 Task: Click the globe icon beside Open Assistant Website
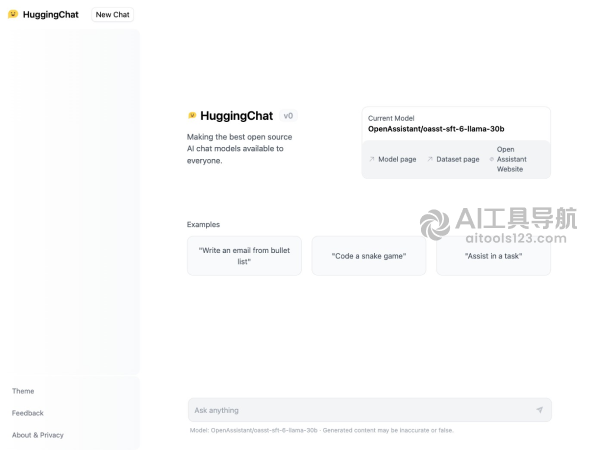click(492, 159)
